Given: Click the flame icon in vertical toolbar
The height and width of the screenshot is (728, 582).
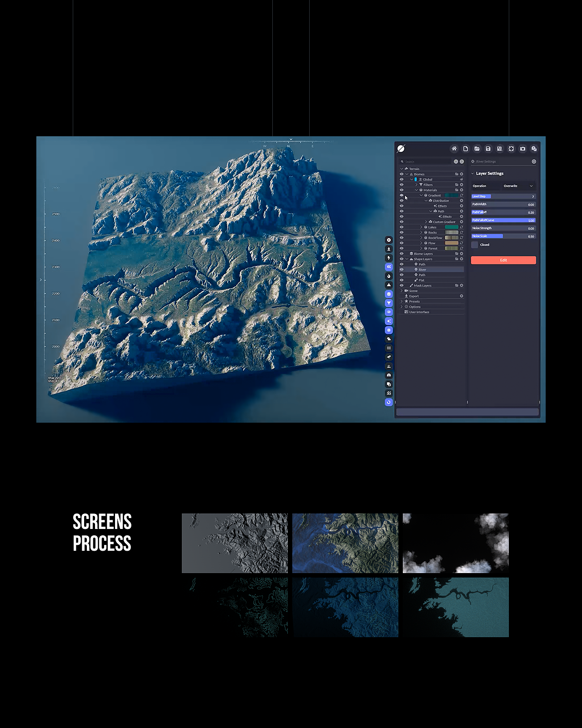Looking at the screenshot, I should [x=389, y=276].
